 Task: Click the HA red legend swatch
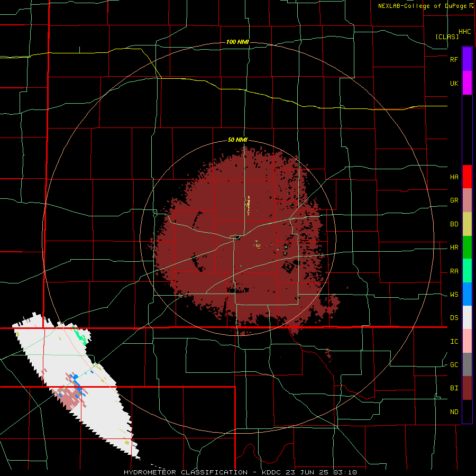pos(467,177)
